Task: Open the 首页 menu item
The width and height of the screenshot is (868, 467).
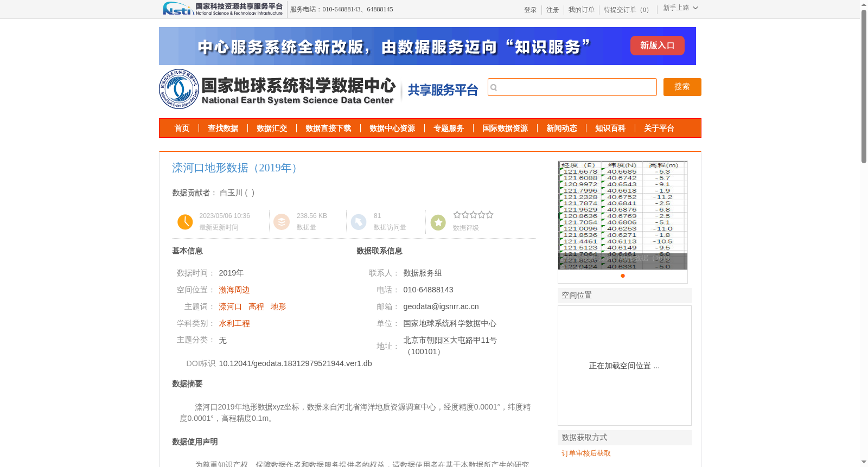Action: click(x=182, y=129)
